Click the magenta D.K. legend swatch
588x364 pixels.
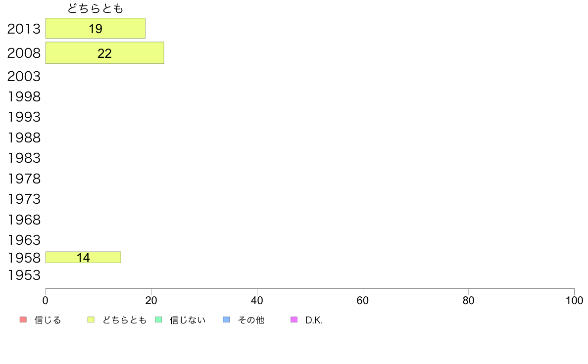click(x=294, y=319)
